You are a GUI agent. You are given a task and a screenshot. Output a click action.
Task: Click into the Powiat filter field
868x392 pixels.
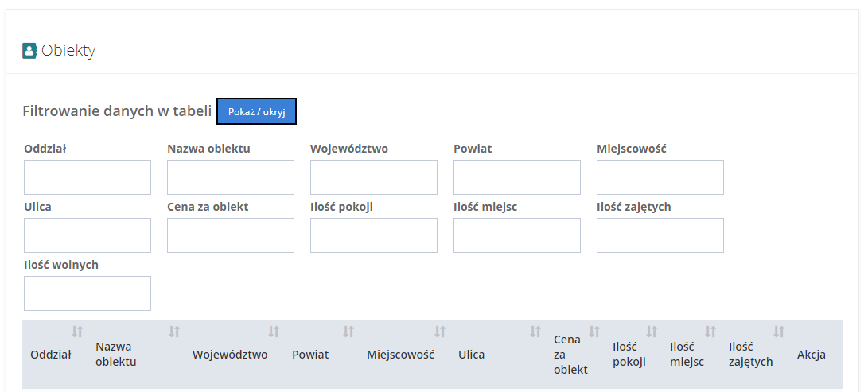coord(517,177)
